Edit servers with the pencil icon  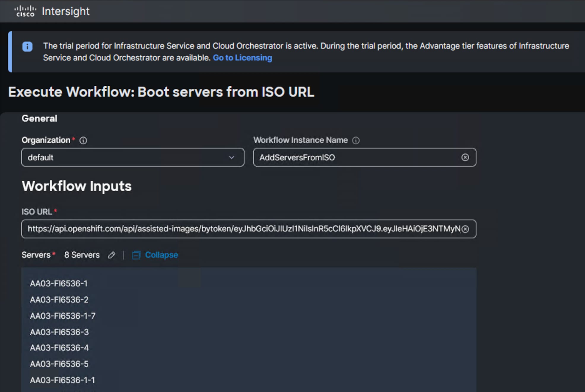coord(112,255)
